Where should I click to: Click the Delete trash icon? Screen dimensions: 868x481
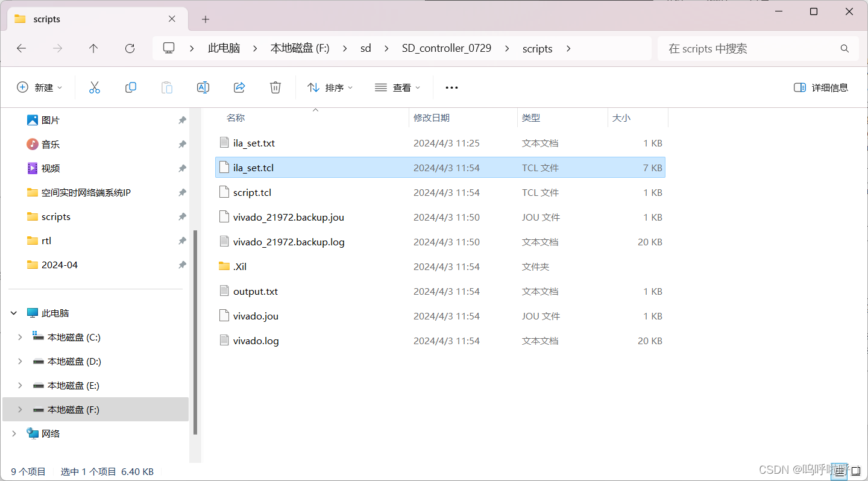pyautogui.click(x=275, y=87)
